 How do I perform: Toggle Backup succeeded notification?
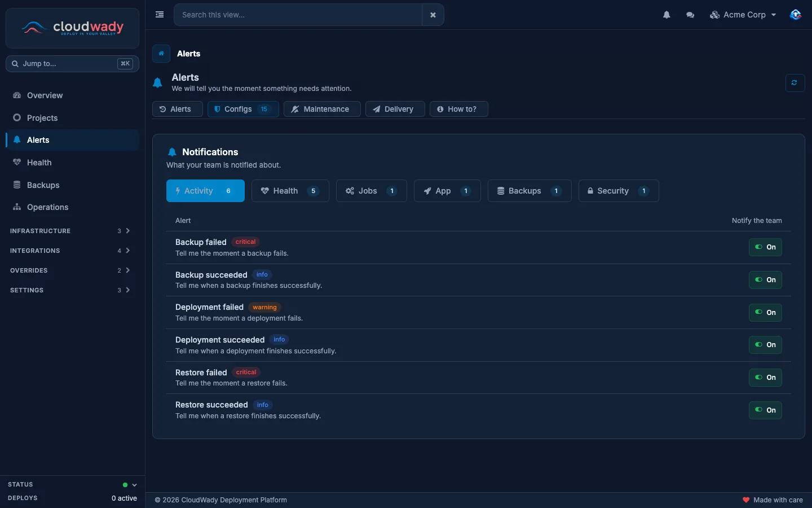click(765, 280)
